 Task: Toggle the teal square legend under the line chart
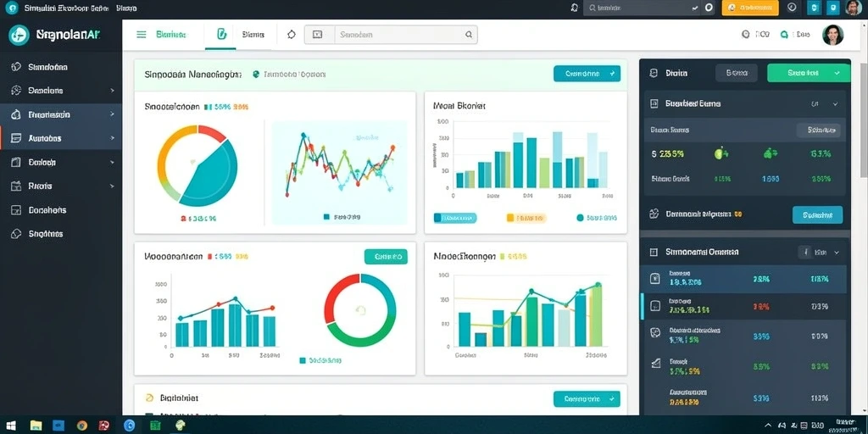click(342, 217)
